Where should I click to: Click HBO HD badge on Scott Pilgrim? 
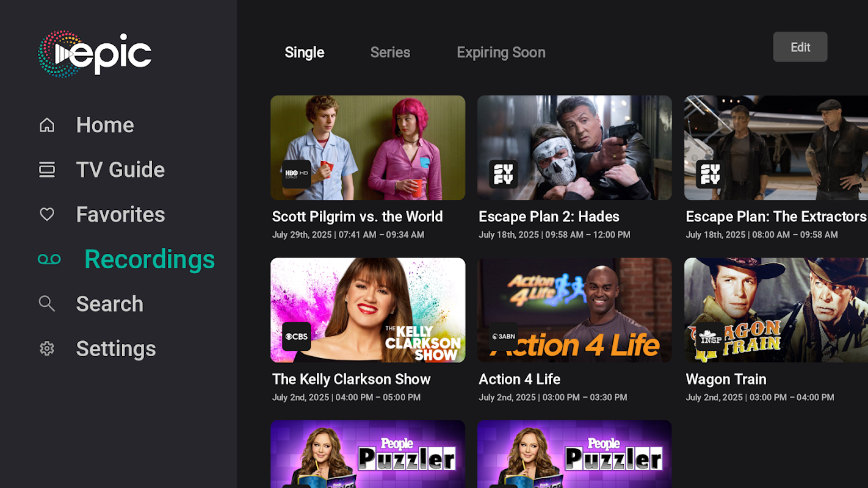click(x=297, y=174)
